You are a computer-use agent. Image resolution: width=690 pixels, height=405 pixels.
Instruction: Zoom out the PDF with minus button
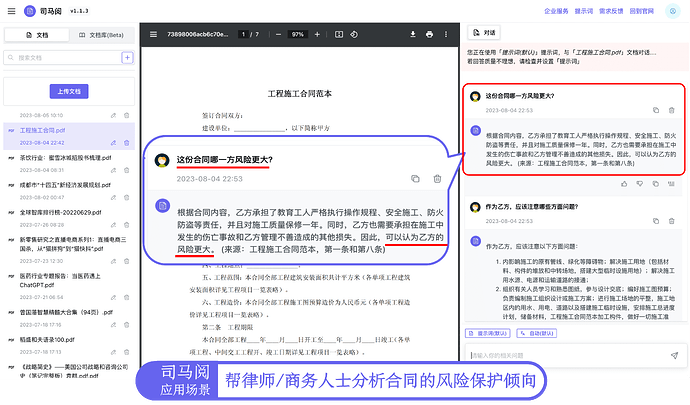pos(279,33)
